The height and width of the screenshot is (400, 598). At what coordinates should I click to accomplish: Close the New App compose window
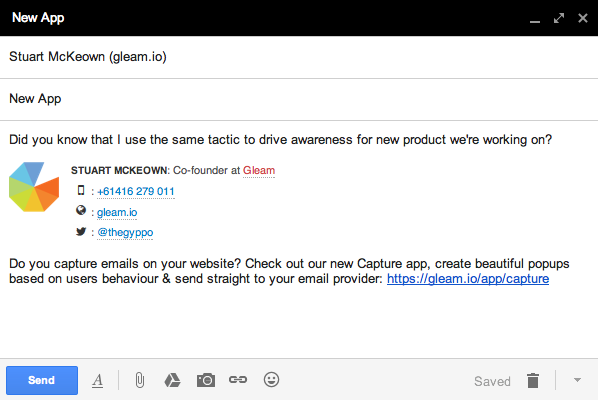[x=583, y=18]
